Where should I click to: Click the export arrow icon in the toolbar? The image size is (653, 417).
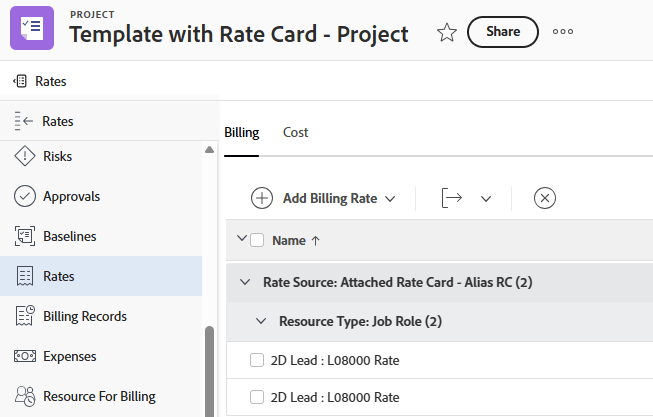(x=451, y=197)
